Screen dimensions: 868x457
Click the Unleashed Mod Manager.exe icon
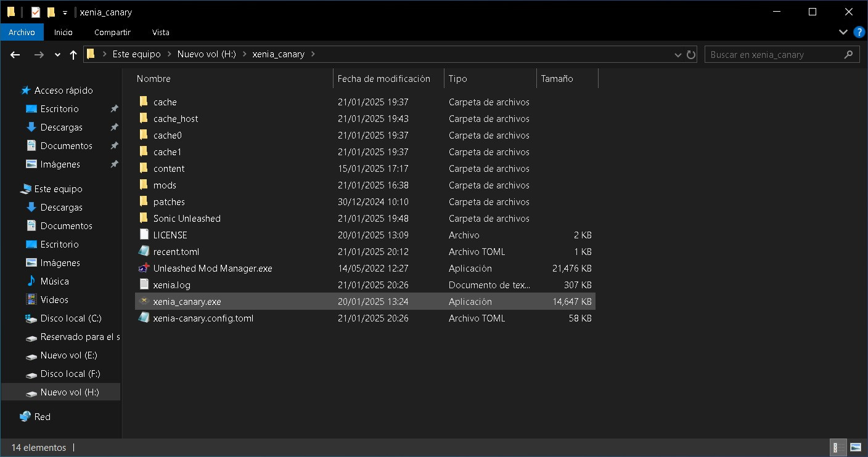144,268
